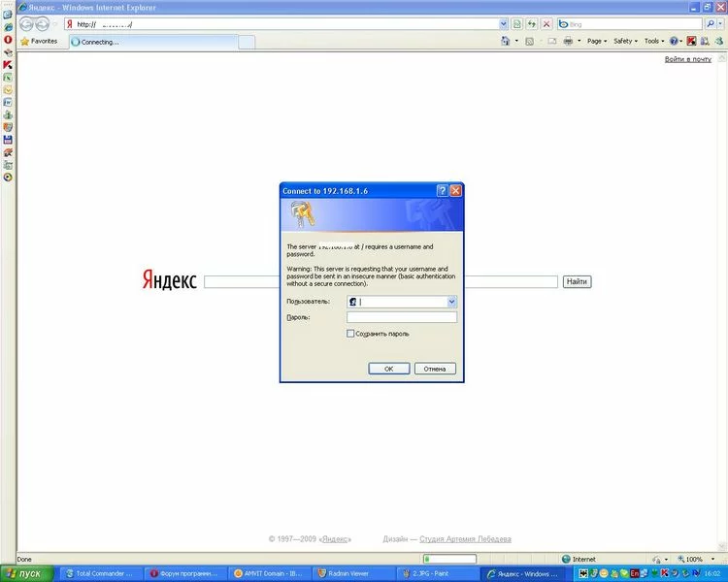
Task: Open the Help icon in command bar
Action: click(x=674, y=42)
